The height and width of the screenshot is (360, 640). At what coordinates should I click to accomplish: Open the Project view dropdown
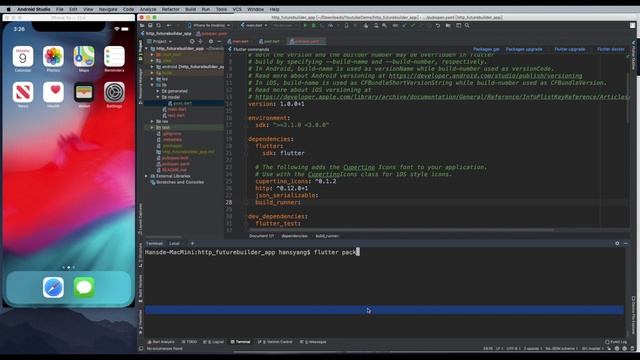point(159,41)
